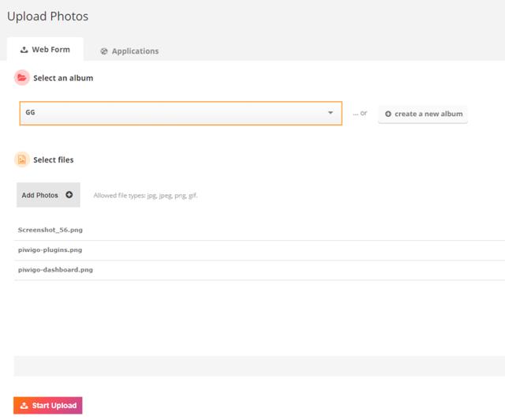Switch to the Applications tab
Screen dimensions: 505x420
129,51
